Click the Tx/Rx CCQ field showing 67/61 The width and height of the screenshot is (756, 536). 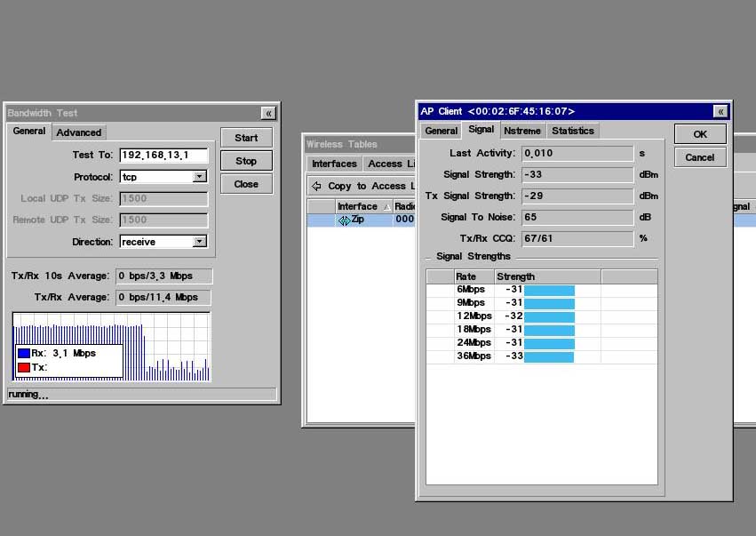pyautogui.click(x=577, y=238)
